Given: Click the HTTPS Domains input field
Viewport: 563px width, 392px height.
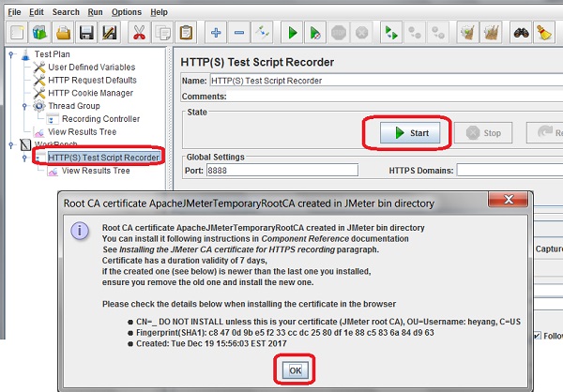Looking at the screenshot, I should 510,170.
